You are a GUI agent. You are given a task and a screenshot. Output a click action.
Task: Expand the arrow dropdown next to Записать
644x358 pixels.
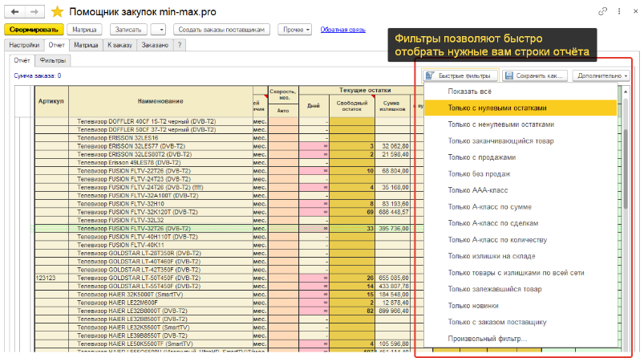(x=158, y=30)
